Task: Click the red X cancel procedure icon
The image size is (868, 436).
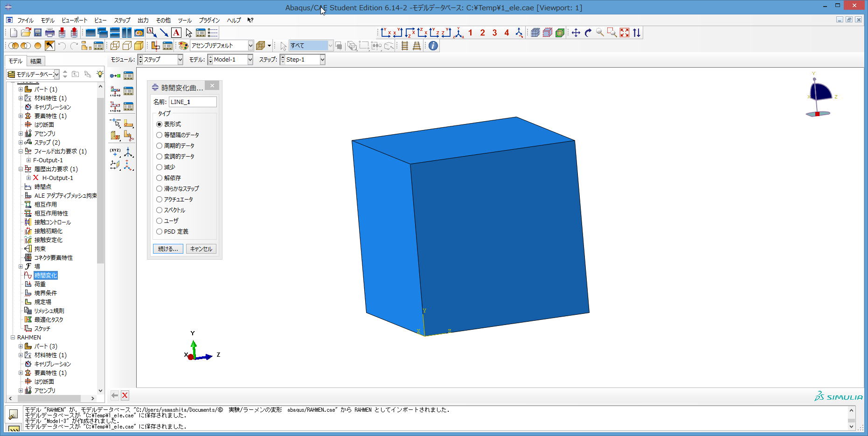Action: (125, 395)
